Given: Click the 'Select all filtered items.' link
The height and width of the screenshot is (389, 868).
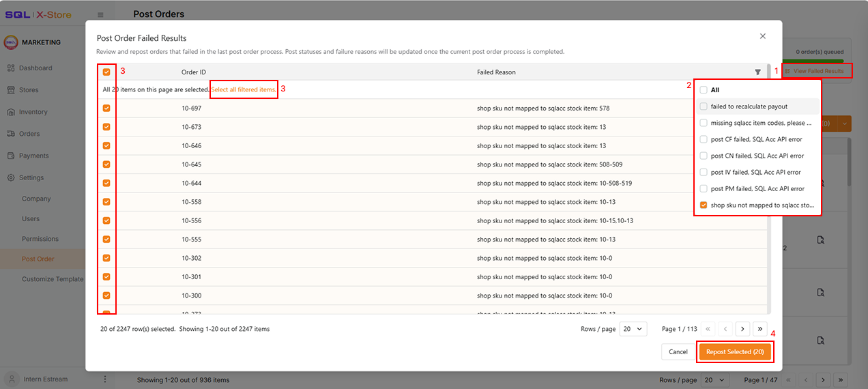Looking at the screenshot, I should [x=244, y=89].
